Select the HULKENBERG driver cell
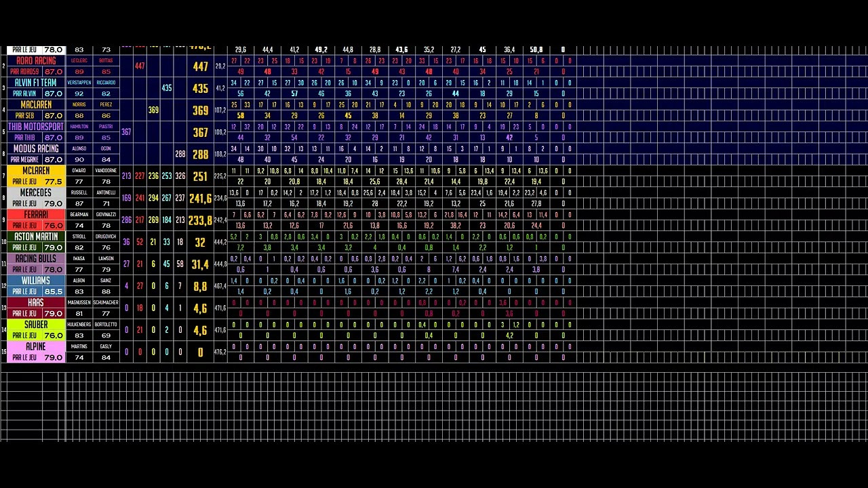 coord(79,325)
